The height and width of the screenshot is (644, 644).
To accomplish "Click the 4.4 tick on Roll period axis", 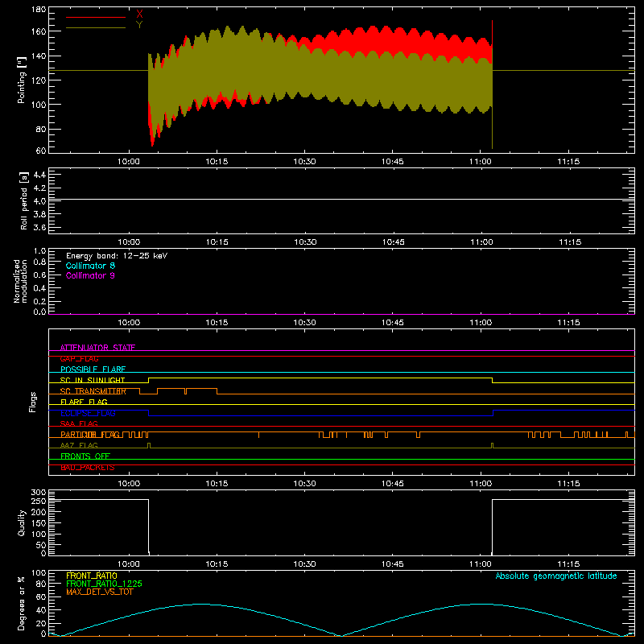I will [x=39, y=175].
